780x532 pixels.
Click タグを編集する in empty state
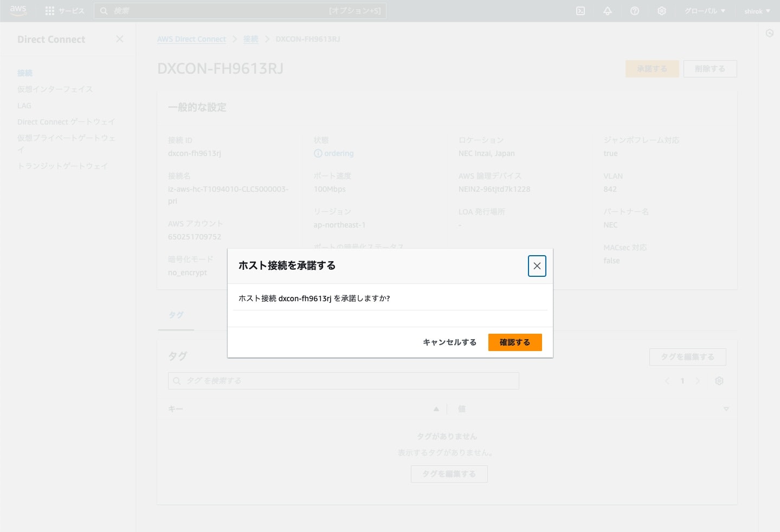click(x=449, y=474)
